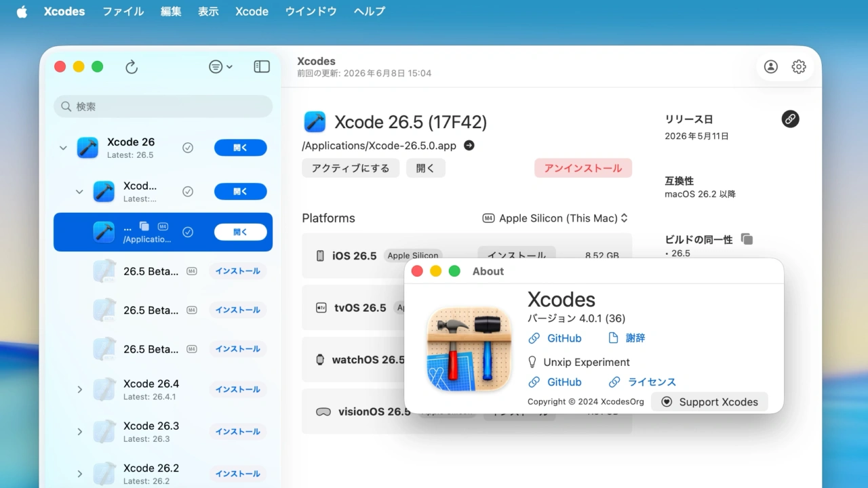Viewport: 868px width, 488px height.
Task: Click 開く button on Xcode 26 row
Action: [x=241, y=148]
